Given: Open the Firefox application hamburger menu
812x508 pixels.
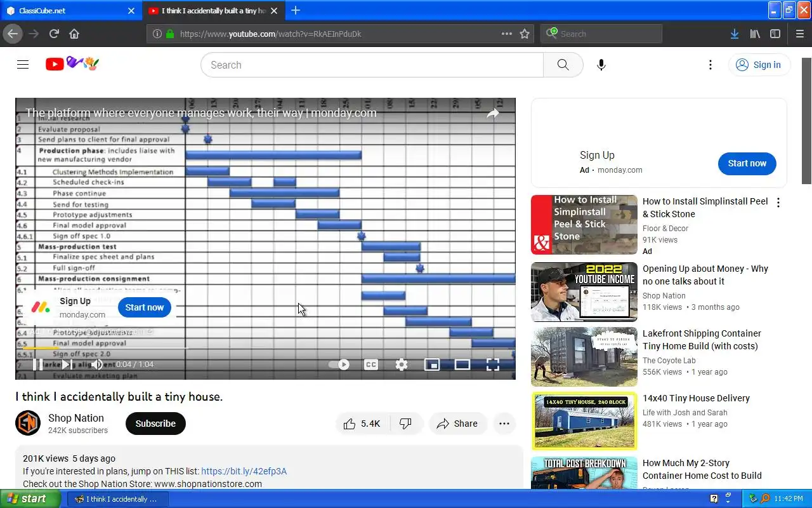Looking at the screenshot, I should 799,34.
